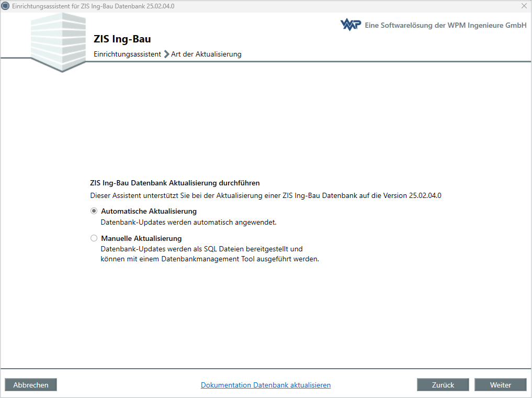Select the Art der Aktualisierung breadcrumb step
Screen dimensions: 532x398
pyautogui.click(x=206, y=54)
